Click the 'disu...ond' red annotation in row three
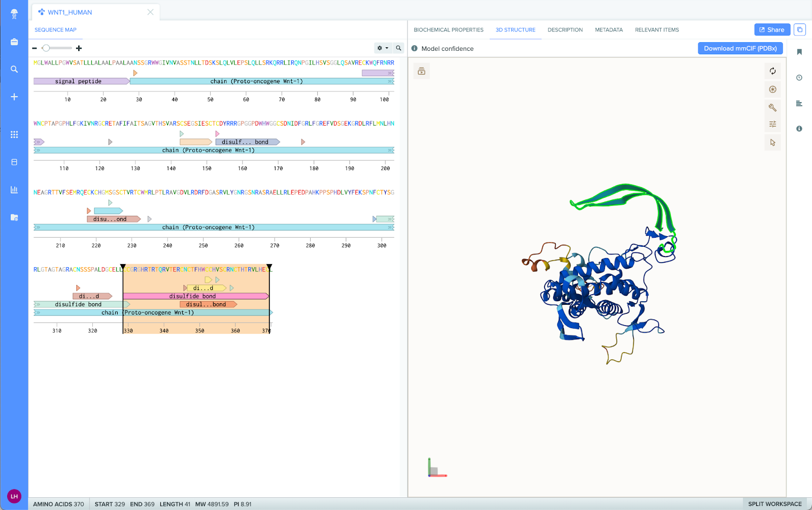Screen dimensions: 812x510 click(114, 219)
